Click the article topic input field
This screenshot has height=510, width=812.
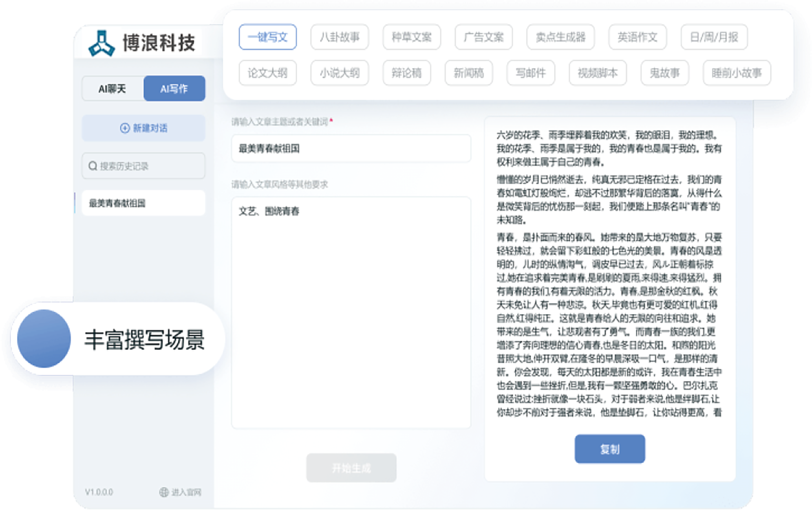coord(351,149)
